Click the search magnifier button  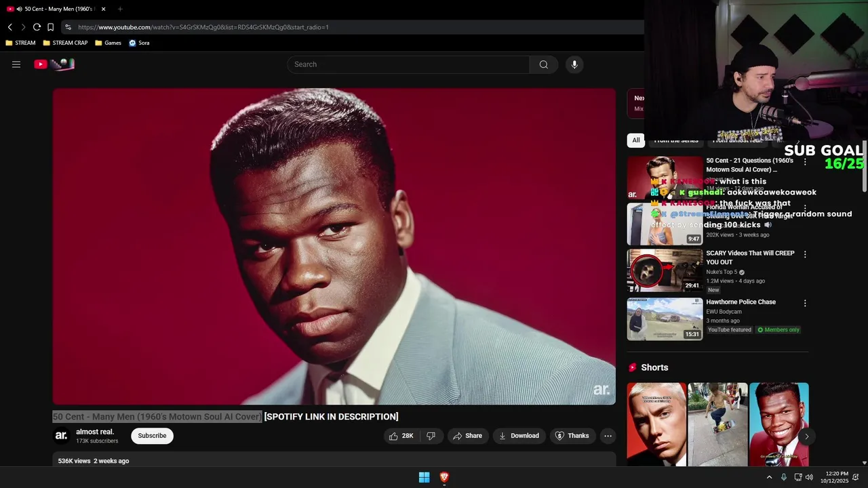(544, 64)
